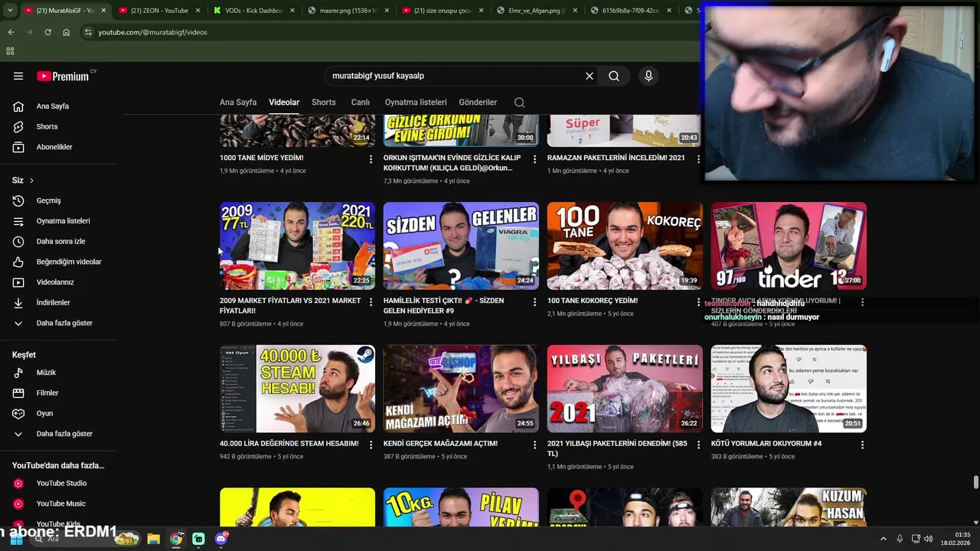Open Discord from the taskbar
The height and width of the screenshot is (551, 980).
pyautogui.click(x=221, y=539)
